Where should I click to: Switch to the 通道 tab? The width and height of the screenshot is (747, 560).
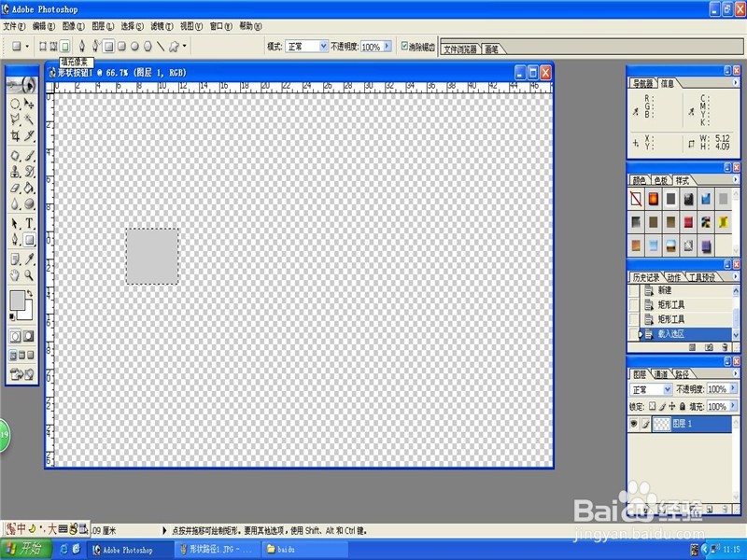[x=661, y=374]
